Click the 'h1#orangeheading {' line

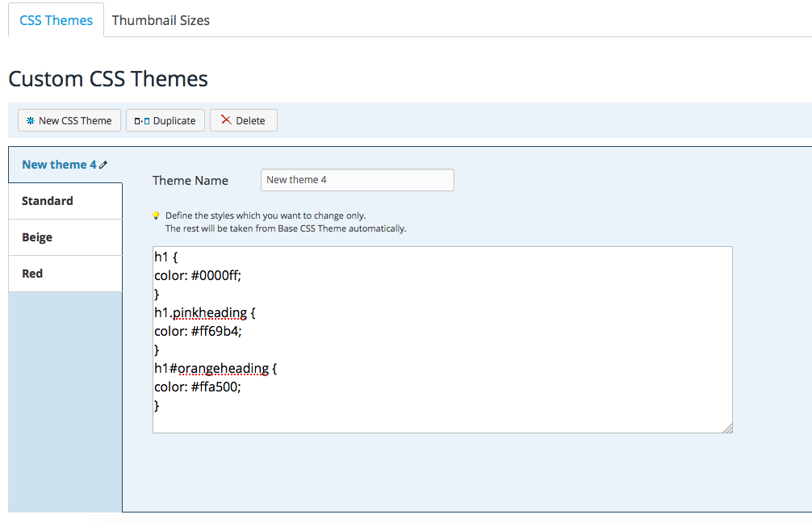216,369
